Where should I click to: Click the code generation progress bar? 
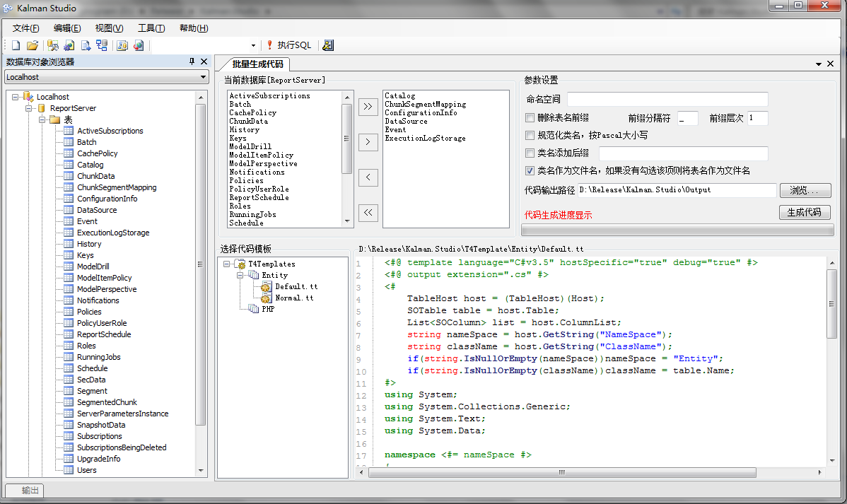(677, 230)
